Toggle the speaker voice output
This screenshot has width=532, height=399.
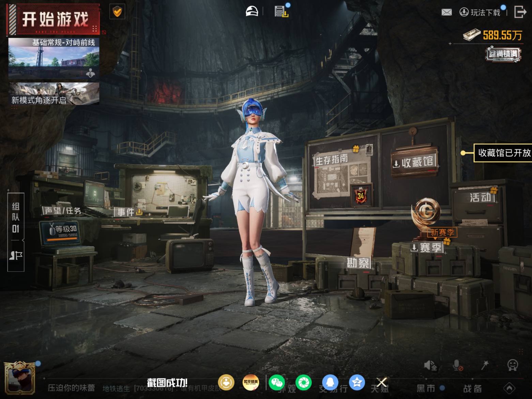[x=430, y=366]
